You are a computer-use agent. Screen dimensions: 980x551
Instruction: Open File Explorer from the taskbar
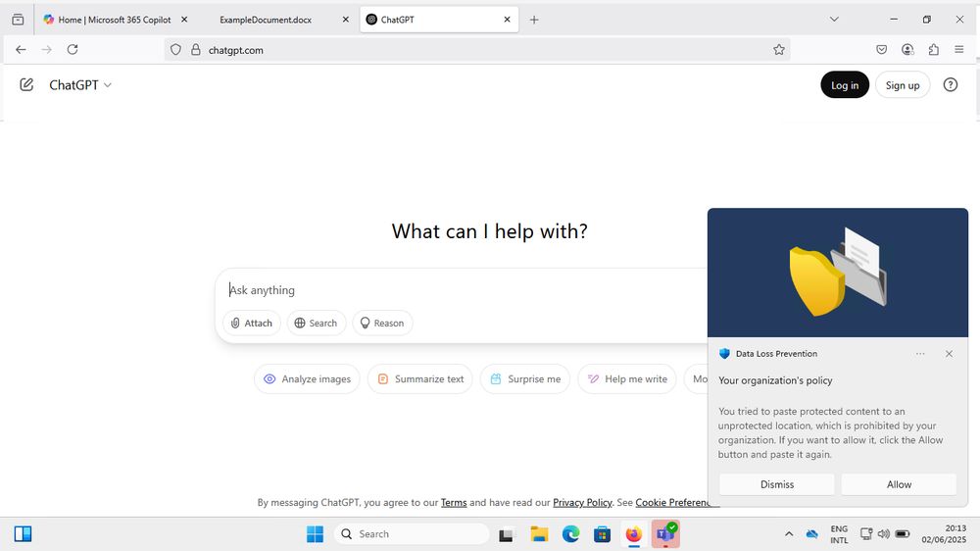coord(539,534)
